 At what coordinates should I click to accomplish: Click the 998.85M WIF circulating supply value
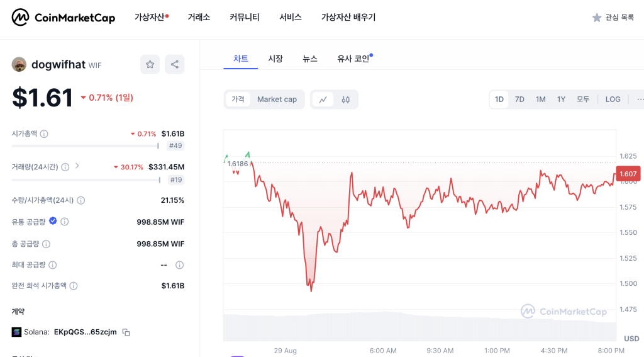[x=160, y=222]
